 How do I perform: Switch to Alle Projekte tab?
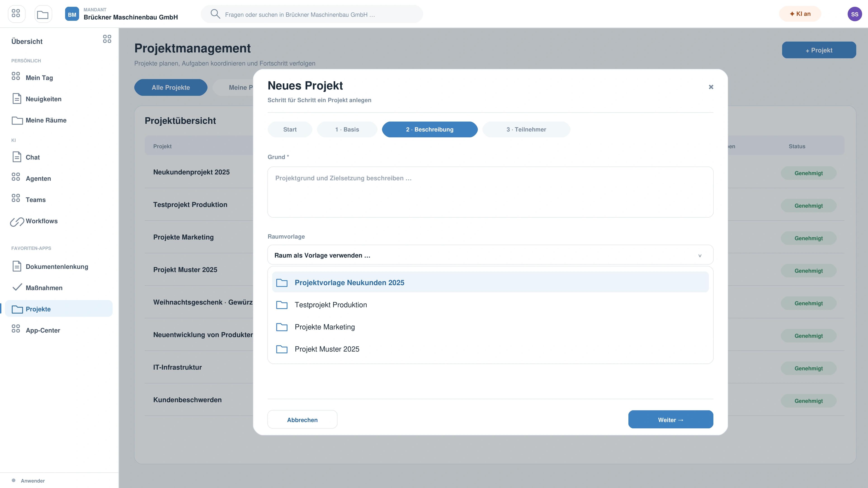pyautogui.click(x=170, y=87)
